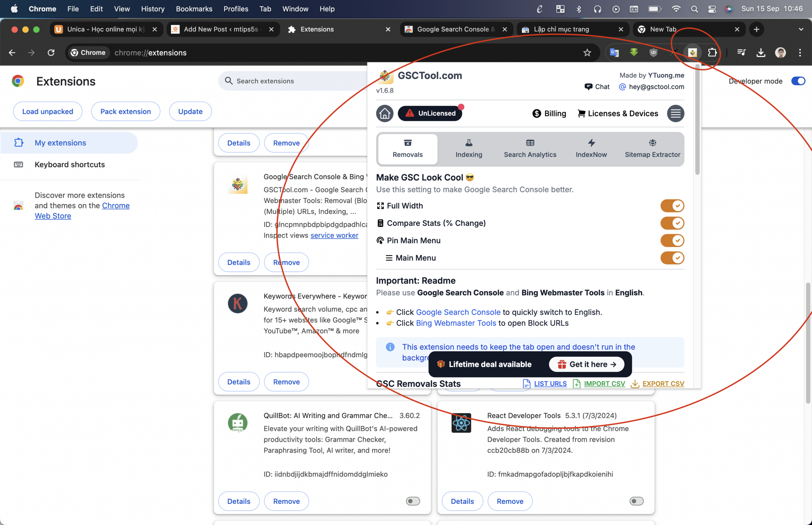Reload the page
Image resolution: width=812 pixels, height=525 pixels.
click(x=51, y=53)
